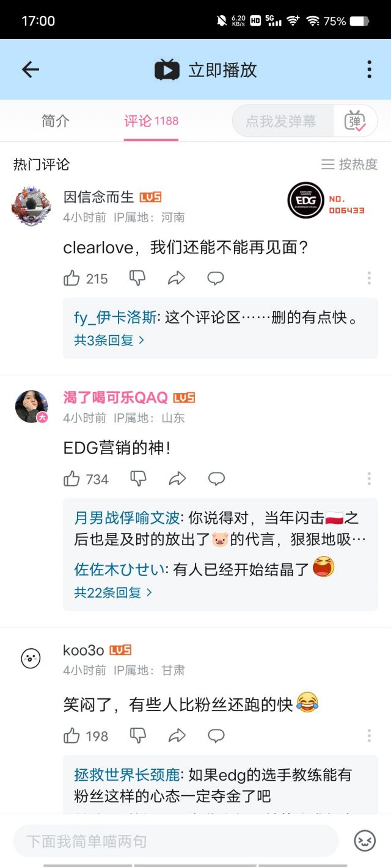Like koo3o's 笑闷了 comment

[x=72, y=736]
